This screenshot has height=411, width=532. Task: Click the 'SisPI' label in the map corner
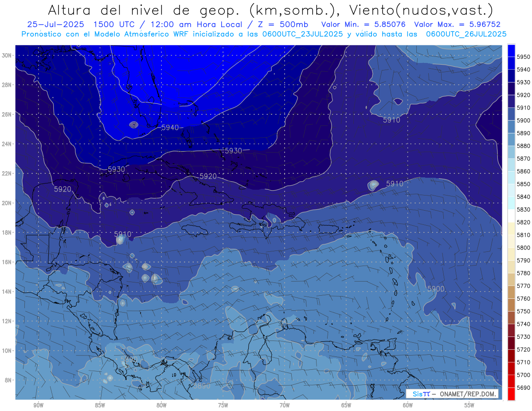[421, 394]
